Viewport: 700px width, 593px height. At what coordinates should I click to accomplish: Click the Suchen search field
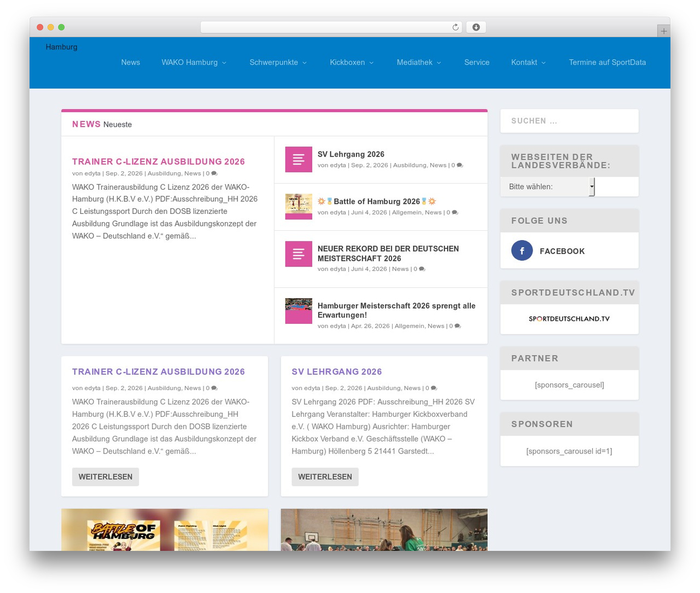[569, 121]
